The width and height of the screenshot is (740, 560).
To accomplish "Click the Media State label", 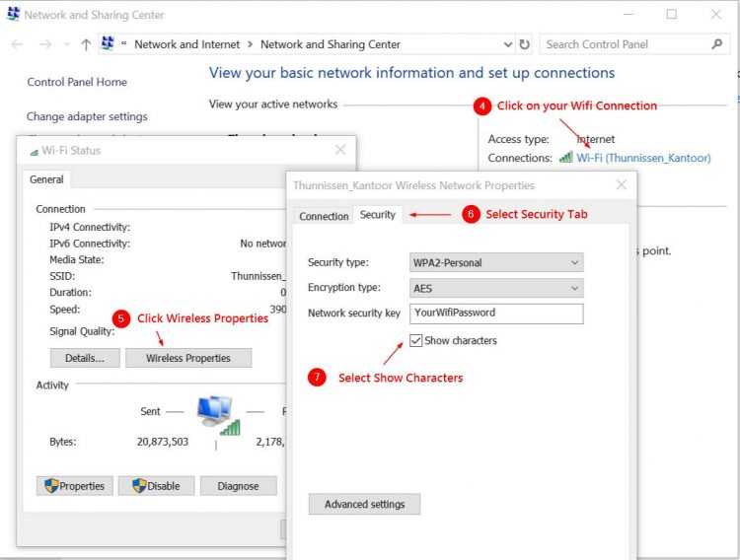I will pos(76,260).
